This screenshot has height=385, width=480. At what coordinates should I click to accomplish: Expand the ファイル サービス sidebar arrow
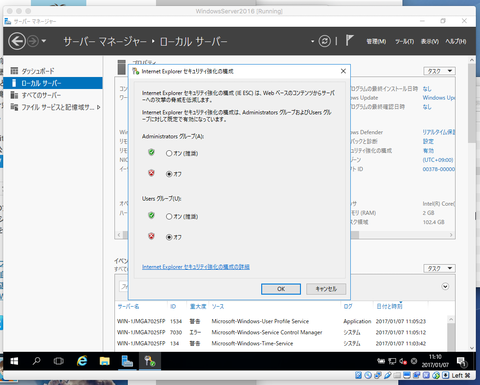click(98, 107)
